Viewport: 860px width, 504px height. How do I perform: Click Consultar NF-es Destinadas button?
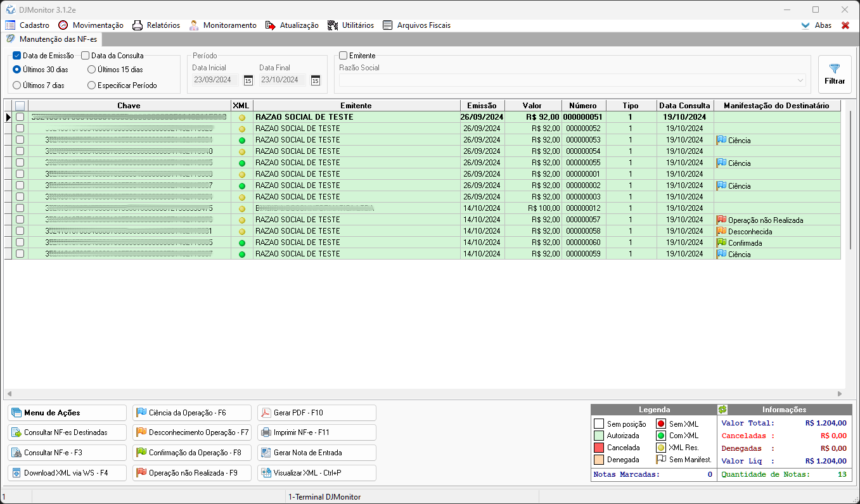click(67, 432)
